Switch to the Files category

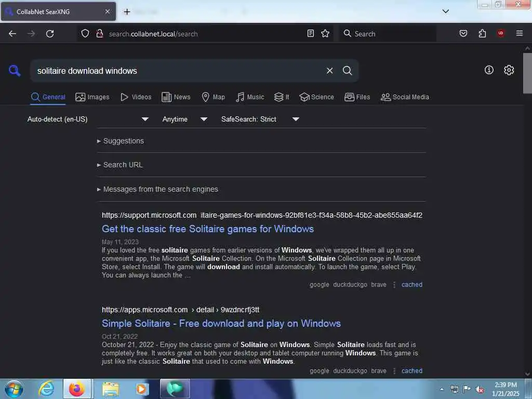(357, 97)
